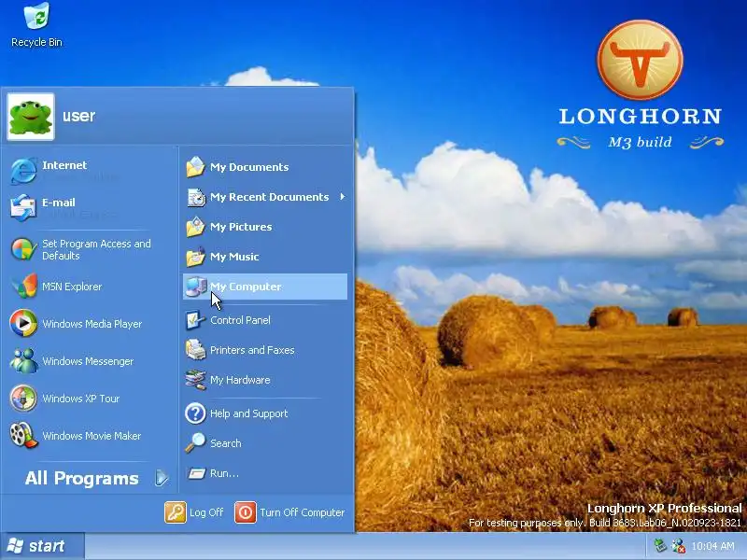Viewport: 747px width, 560px height.
Task: Start Windows Messenger icon
Action: (23, 360)
